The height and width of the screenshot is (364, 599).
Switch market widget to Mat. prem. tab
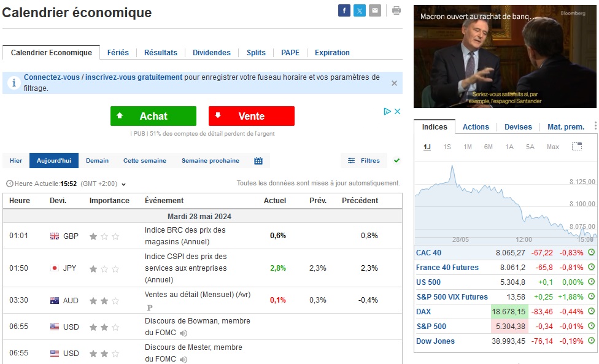pos(566,127)
